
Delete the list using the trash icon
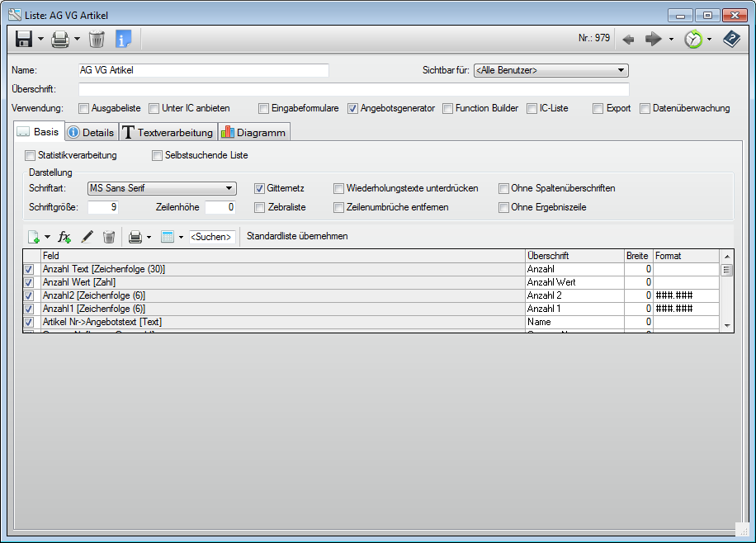[x=95, y=38]
